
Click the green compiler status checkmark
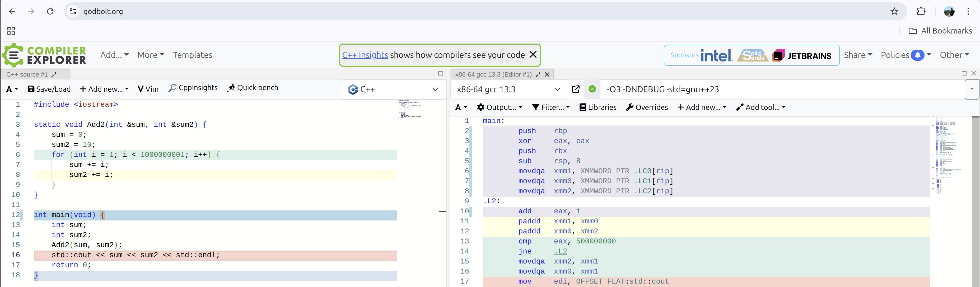[592, 89]
